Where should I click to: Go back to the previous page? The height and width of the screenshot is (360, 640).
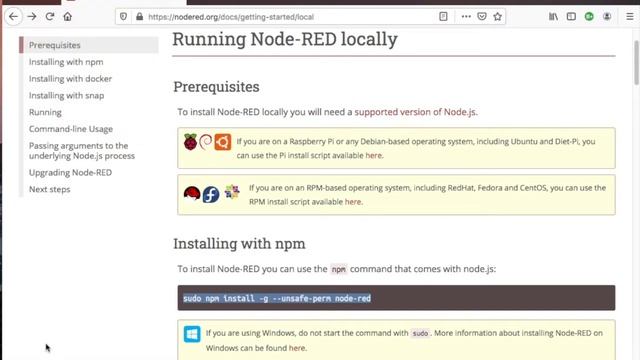(x=13, y=17)
